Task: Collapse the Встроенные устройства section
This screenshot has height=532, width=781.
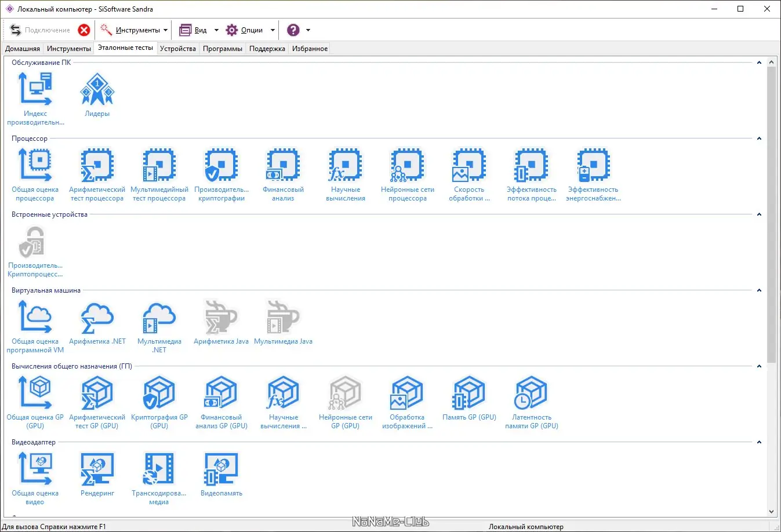Action: click(759, 214)
